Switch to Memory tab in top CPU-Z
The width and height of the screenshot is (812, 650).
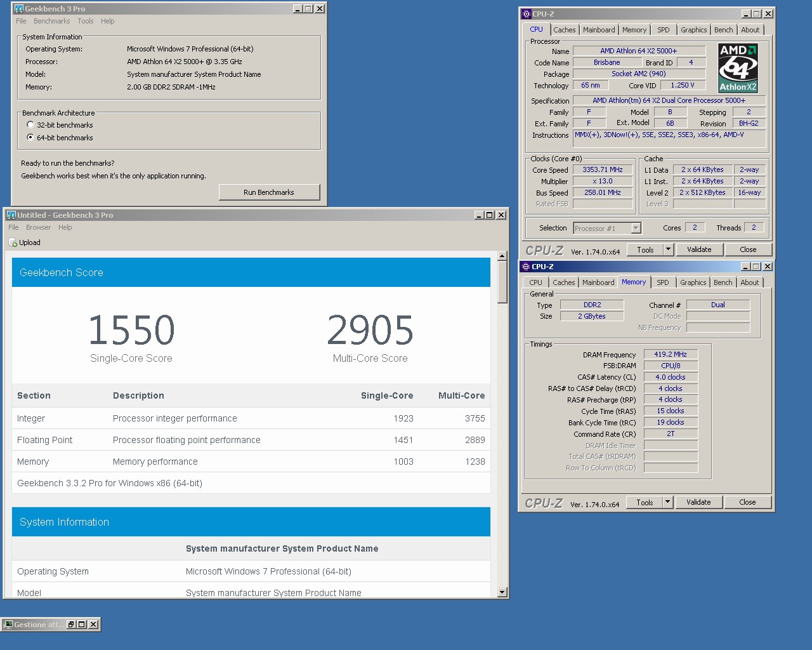634,30
